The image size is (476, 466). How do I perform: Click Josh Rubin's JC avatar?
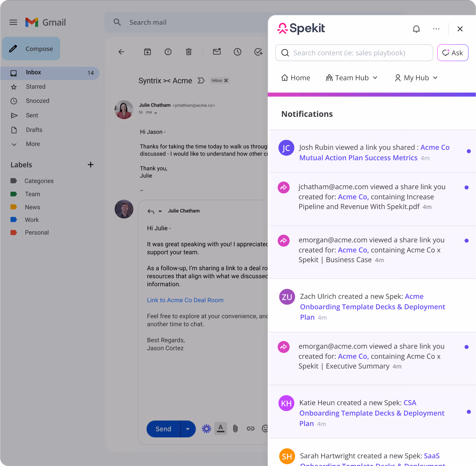[x=286, y=148]
